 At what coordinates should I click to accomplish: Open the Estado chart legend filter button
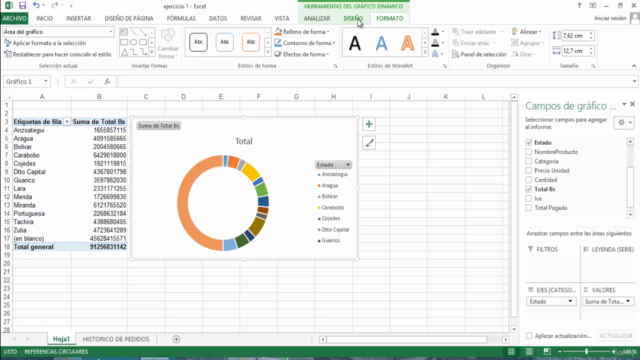click(x=333, y=165)
